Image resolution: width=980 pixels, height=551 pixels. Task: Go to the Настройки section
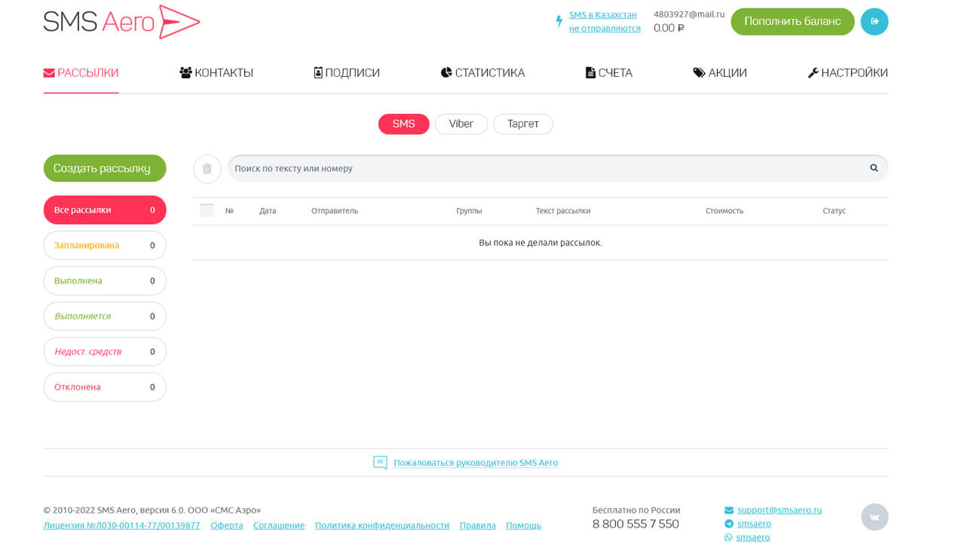pos(847,73)
